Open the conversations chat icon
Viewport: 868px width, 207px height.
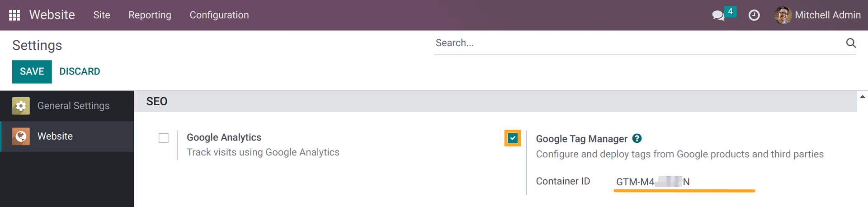(718, 15)
